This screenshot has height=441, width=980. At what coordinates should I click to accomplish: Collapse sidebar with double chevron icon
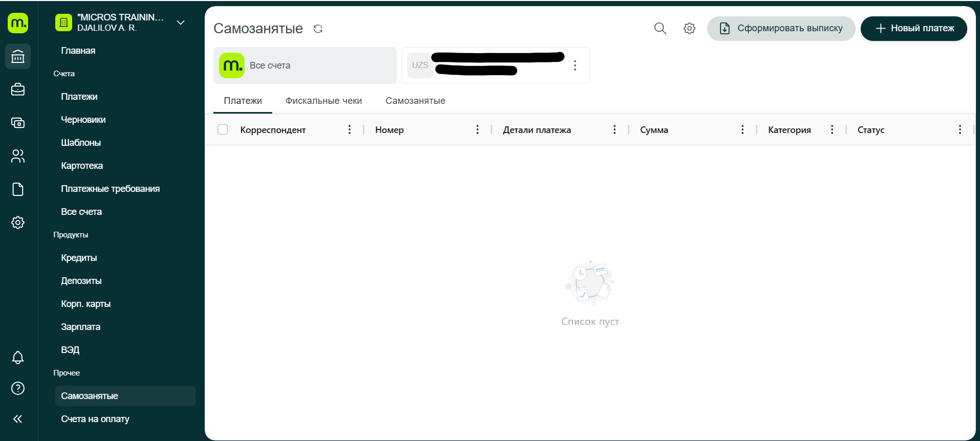(18, 419)
